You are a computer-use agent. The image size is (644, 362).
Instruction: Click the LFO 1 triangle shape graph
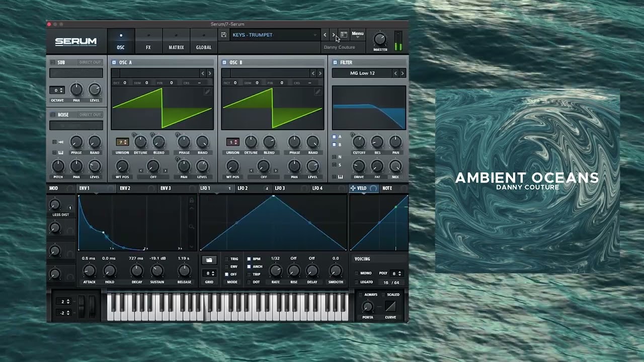click(273, 222)
